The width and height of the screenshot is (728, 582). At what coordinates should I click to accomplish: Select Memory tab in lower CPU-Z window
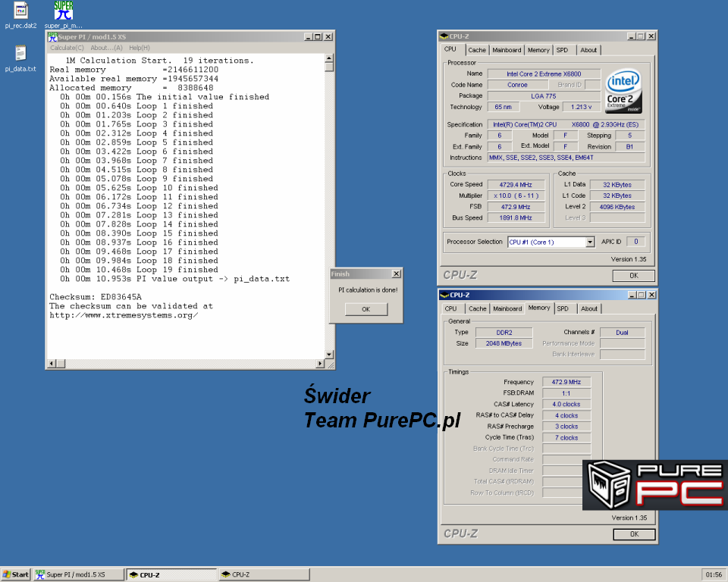539,308
